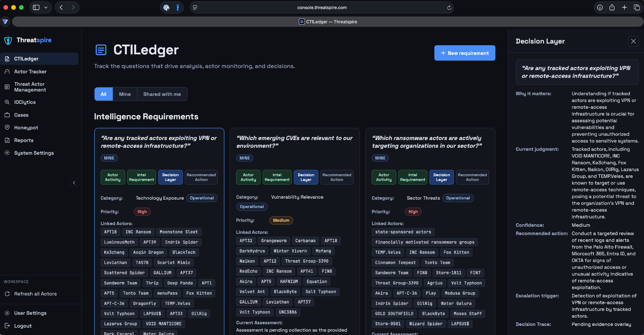Click the Threatspire shield logo
Image resolution: width=644 pixels, height=335 pixels.
(x=8, y=41)
